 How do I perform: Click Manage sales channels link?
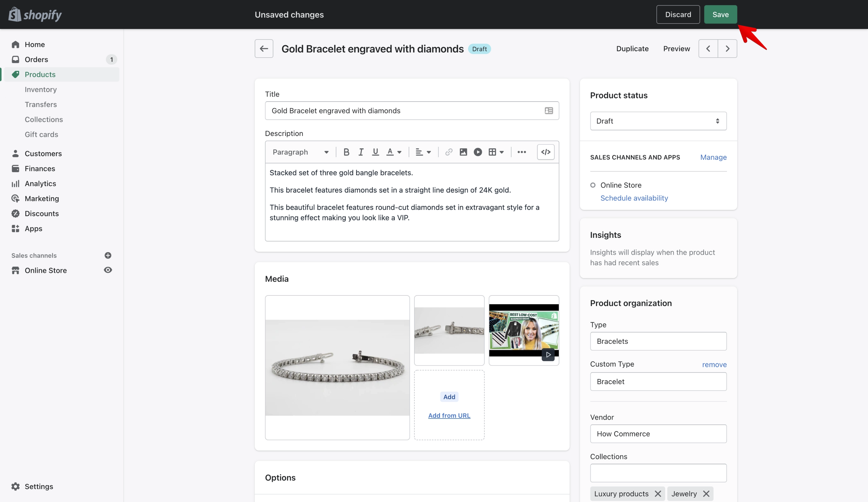tap(713, 157)
